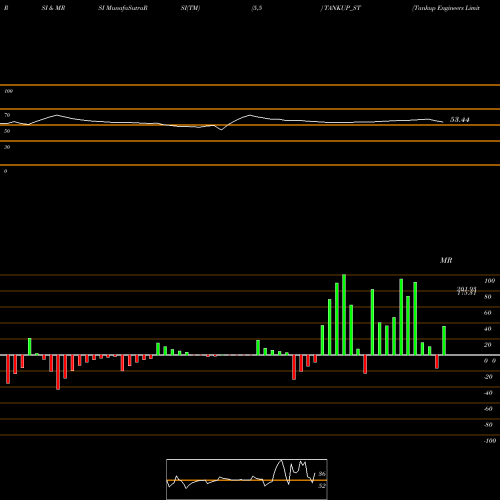The image size is (500, 500).
Task: Click the -40 label on the MR axis
Action: 488,393
